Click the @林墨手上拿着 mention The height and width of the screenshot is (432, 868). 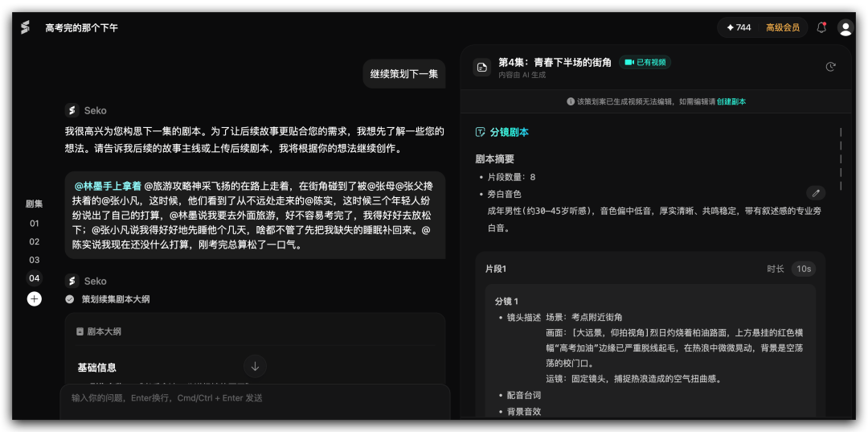pyautogui.click(x=108, y=186)
